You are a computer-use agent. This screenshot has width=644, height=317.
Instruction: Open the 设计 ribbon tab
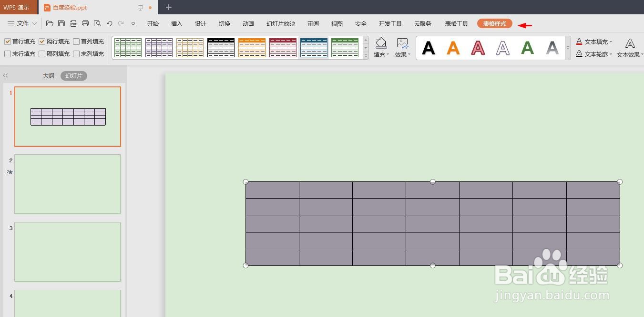click(x=201, y=23)
